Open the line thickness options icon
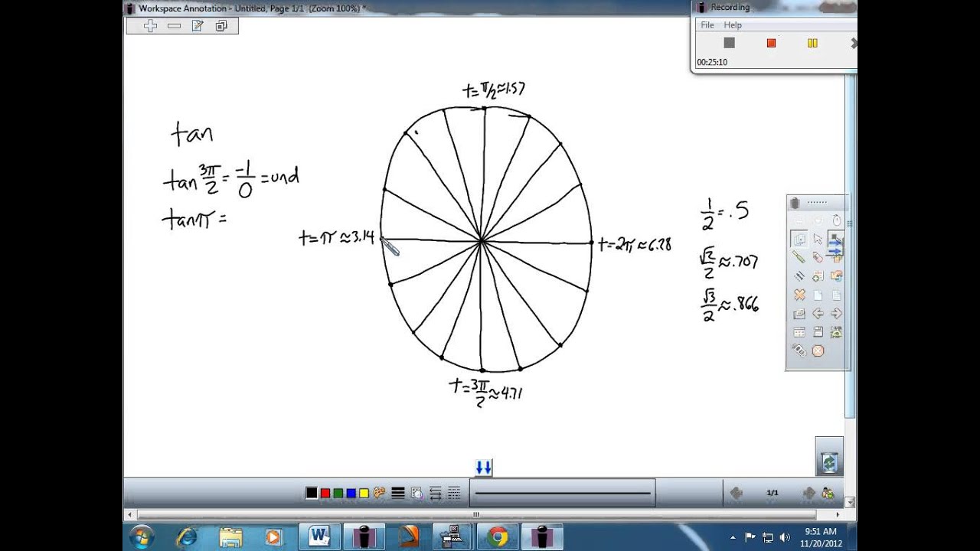 398,494
